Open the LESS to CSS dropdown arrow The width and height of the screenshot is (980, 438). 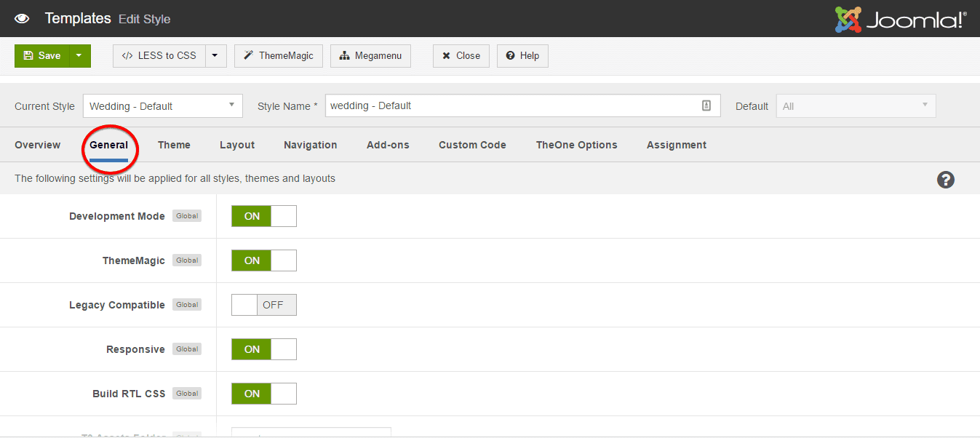(215, 56)
